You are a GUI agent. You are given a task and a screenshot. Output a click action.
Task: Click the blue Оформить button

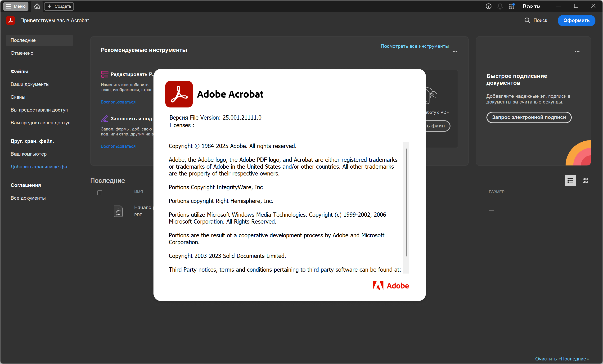(576, 21)
